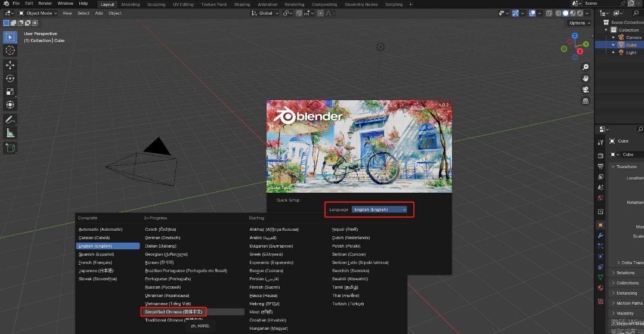Enable X-ray view toggle
Image resolution: width=644 pixels, height=334 pixels.
(550, 13)
